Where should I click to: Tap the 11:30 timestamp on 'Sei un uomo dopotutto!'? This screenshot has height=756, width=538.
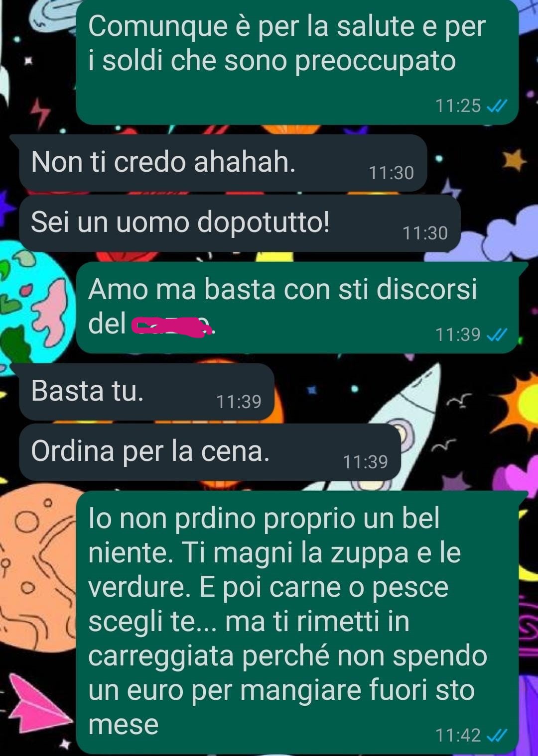click(x=425, y=233)
